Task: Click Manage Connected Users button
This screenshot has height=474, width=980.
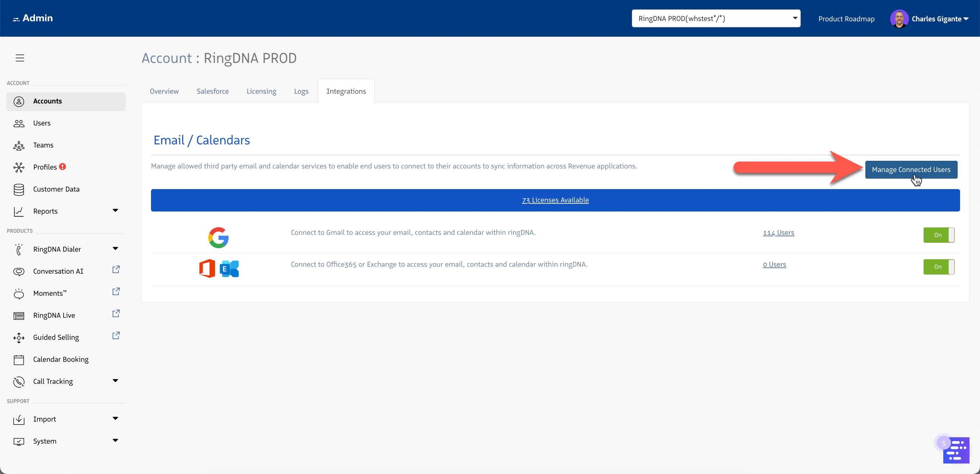Action: 911,170
